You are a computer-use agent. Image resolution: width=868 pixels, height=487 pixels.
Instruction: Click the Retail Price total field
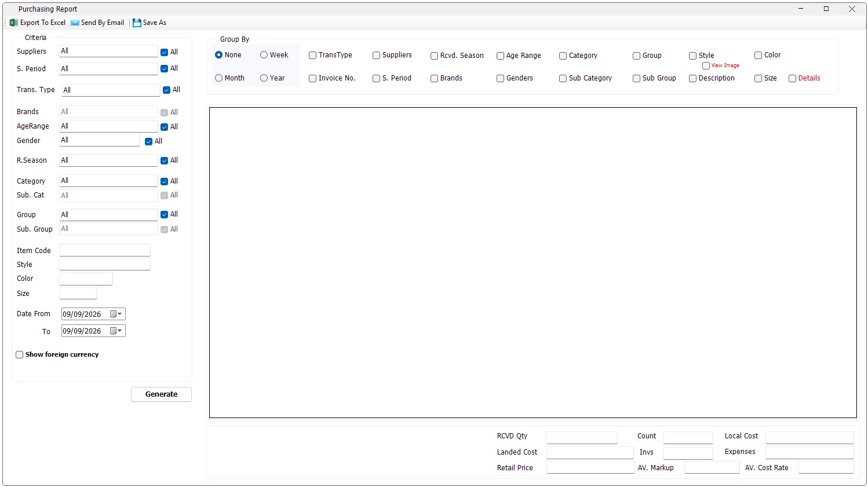(590, 467)
